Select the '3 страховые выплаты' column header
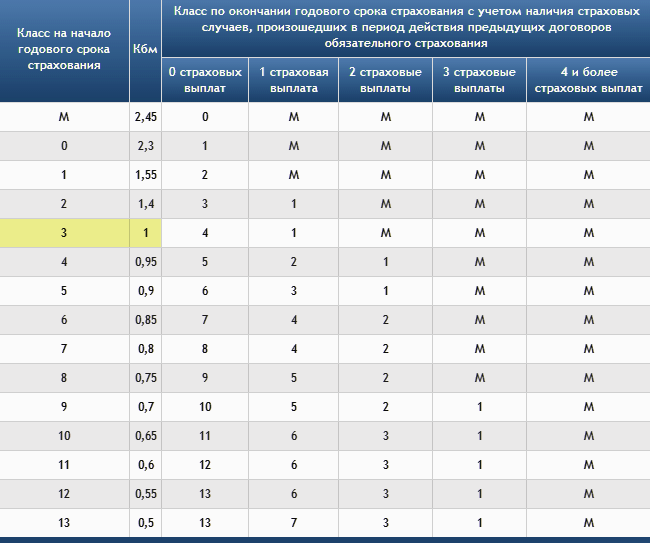Viewport: 650px width, 543px height. tap(479, 80)
